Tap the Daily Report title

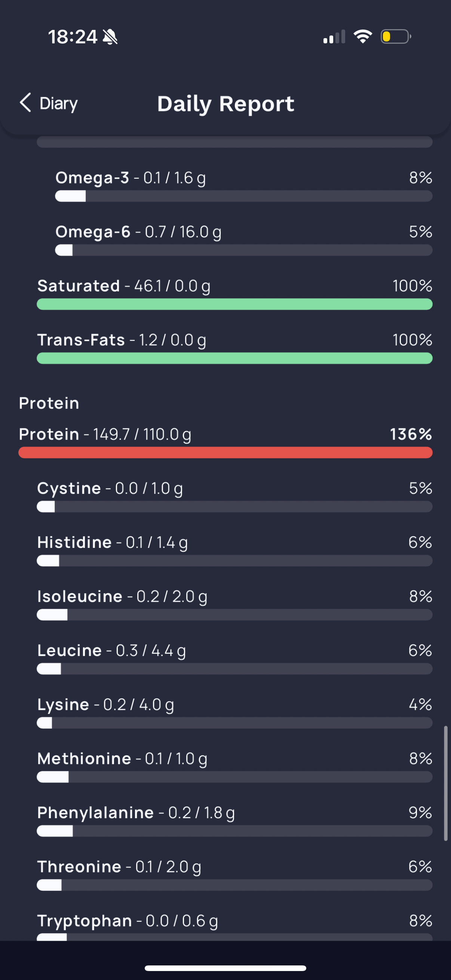pos(226,104)
